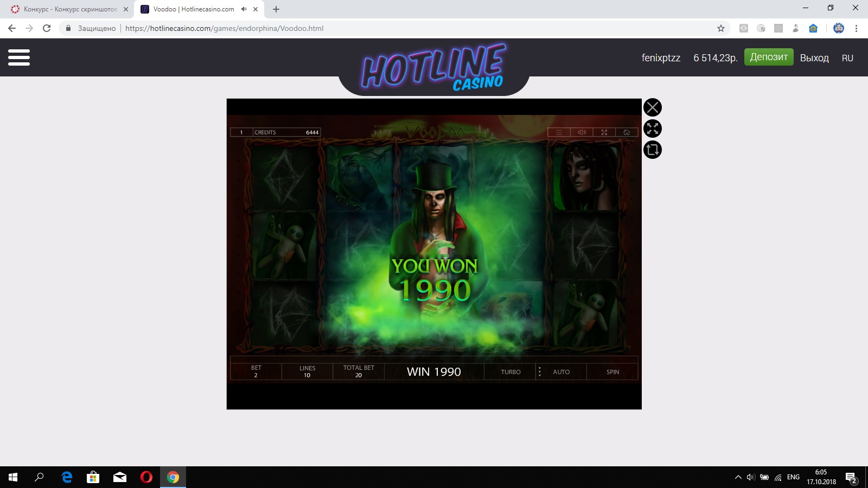Click the fenixptzz username
Screen dimensions: 868x488
click(x=661, y=58)
